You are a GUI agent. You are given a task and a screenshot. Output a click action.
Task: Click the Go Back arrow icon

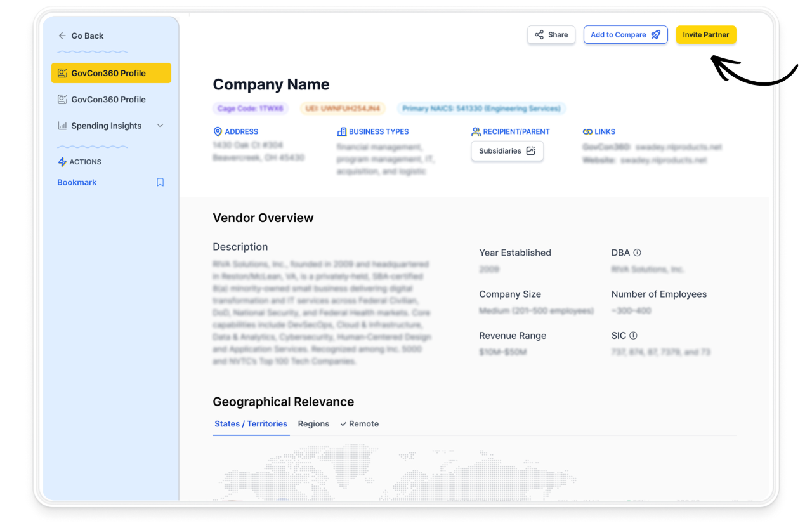click(x=62, y=36)
